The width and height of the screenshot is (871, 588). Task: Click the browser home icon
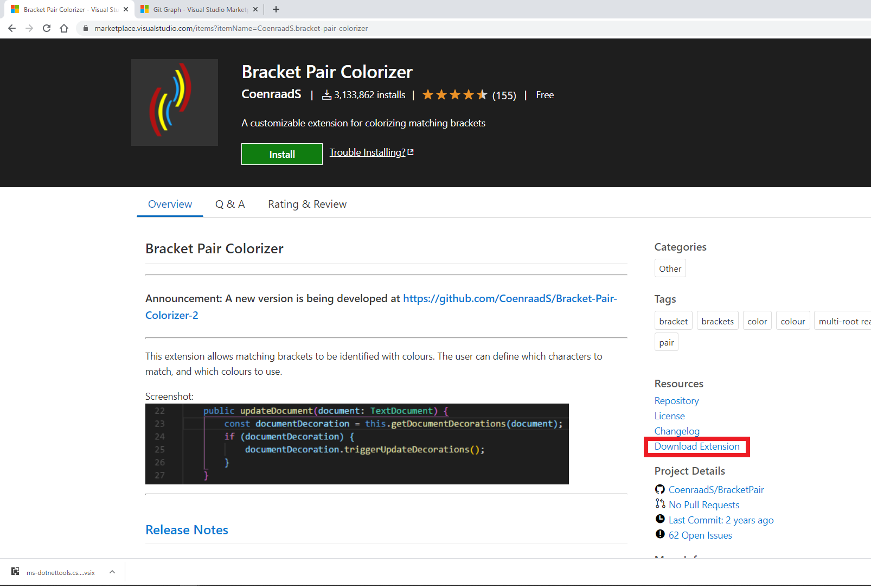coord(64,28)
